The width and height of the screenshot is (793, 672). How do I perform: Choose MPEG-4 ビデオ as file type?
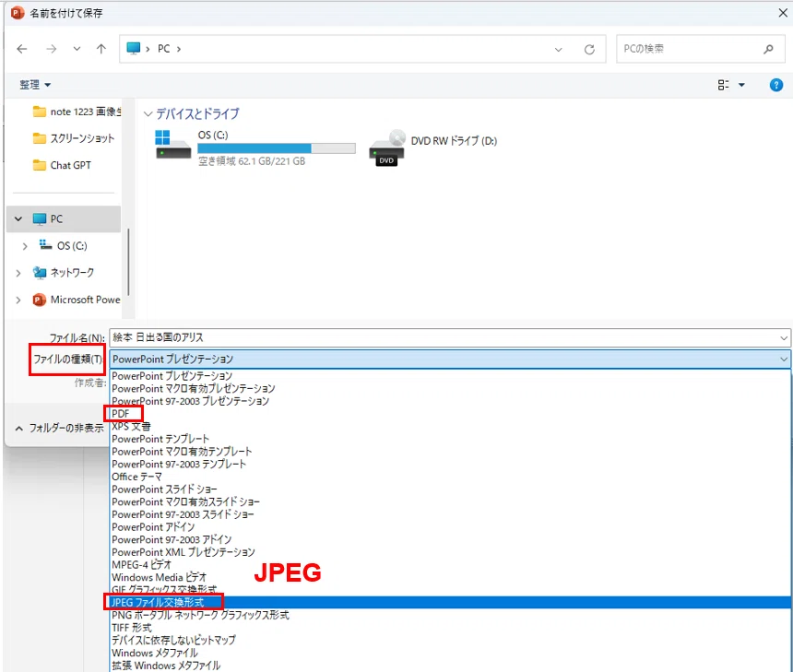pos(450,565)
